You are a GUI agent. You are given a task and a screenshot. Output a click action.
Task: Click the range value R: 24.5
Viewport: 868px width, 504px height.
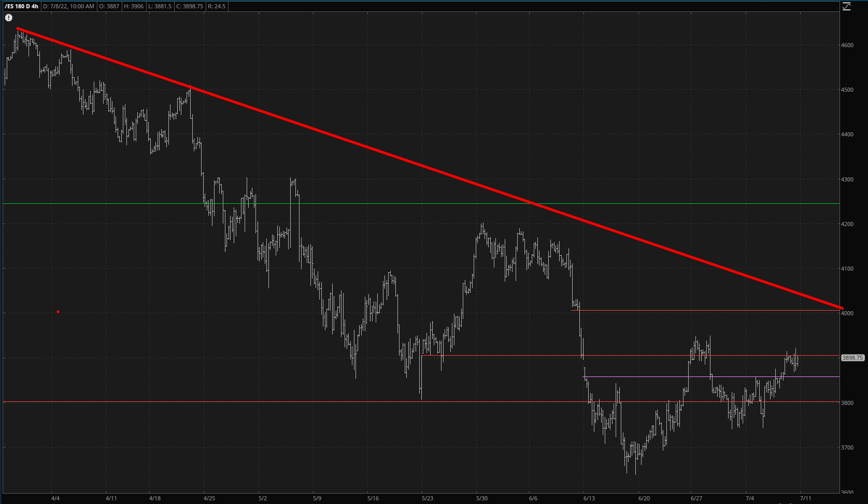coord(216,6)
